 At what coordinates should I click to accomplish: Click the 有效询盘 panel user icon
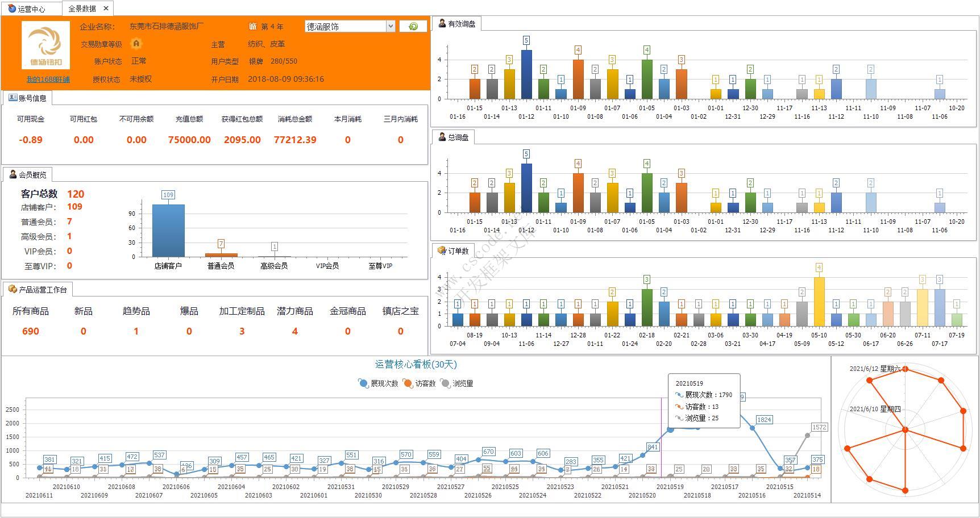click(x=442, y=23)
